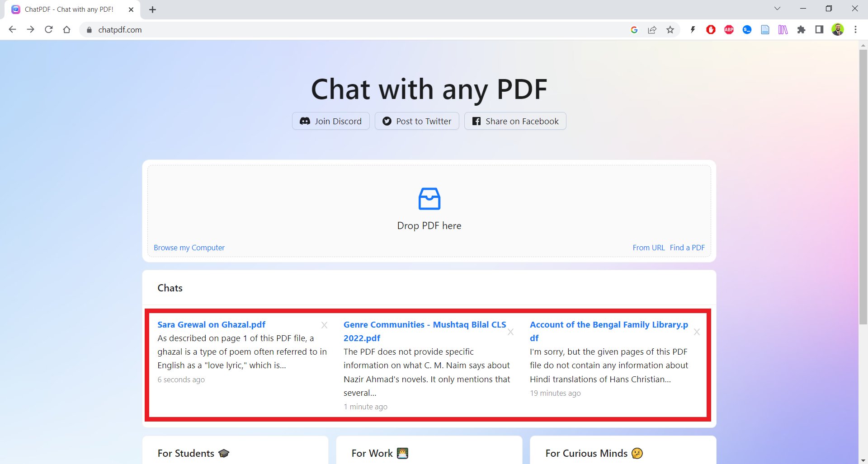Delete the Bengal Family Library chat
The height and width of the screenshot is (464, 868).
point(697,332)
